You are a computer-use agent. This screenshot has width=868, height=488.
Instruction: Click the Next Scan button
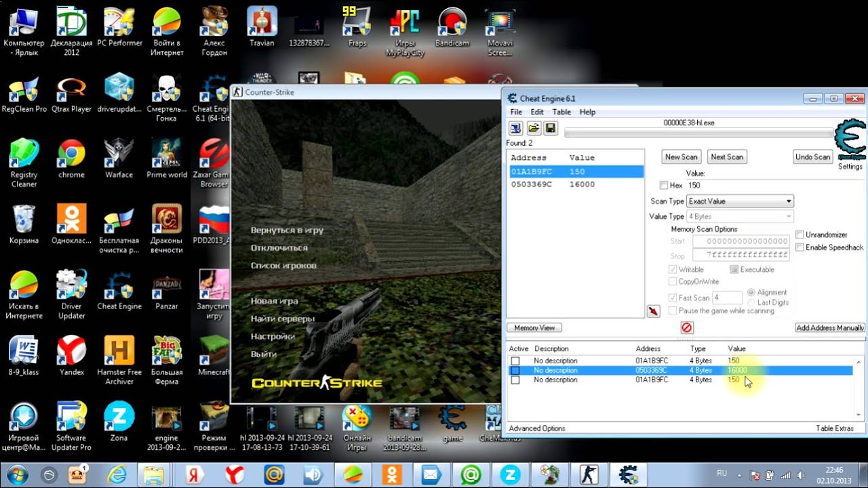[727, 157]
